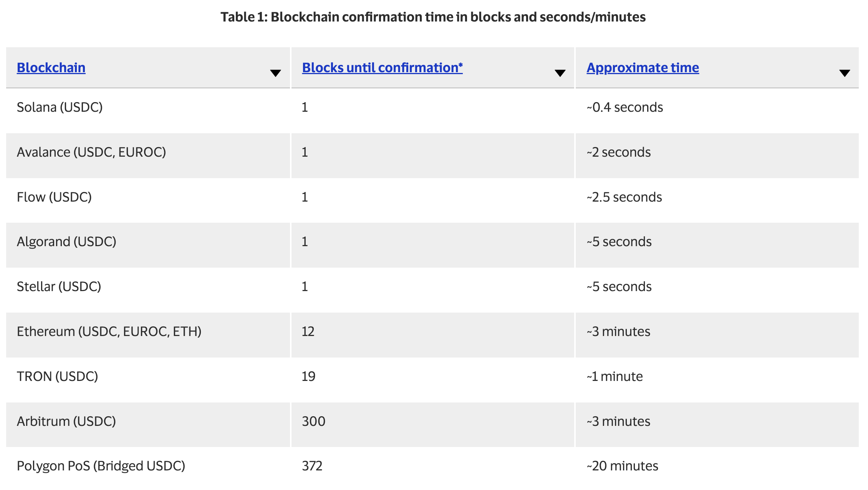Click the Table 1 caption title
The height and width of the screenshot is (490, 868).
point(433,17)
